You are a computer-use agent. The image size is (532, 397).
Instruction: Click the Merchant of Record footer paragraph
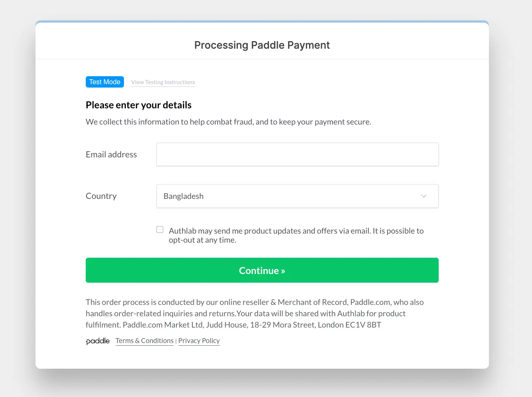pos(255,313)
